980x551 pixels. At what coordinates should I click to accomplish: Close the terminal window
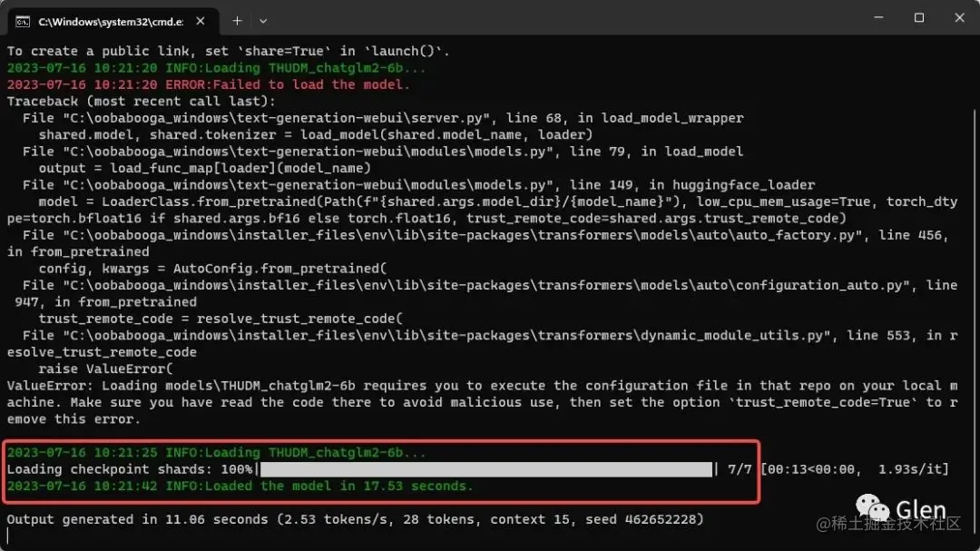[x=959, y=17]
